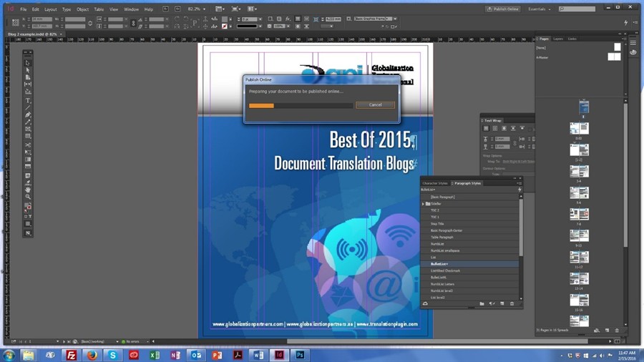Screen dimensions: 644x362
Task: Select the Note tool
Action: coord(27,176)
